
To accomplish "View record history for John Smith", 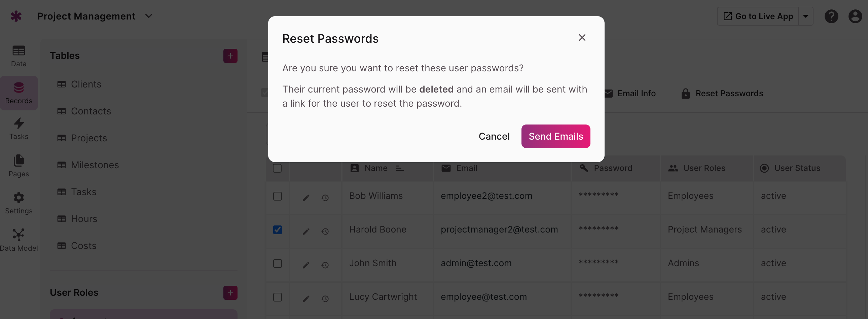I will [325, 265].
